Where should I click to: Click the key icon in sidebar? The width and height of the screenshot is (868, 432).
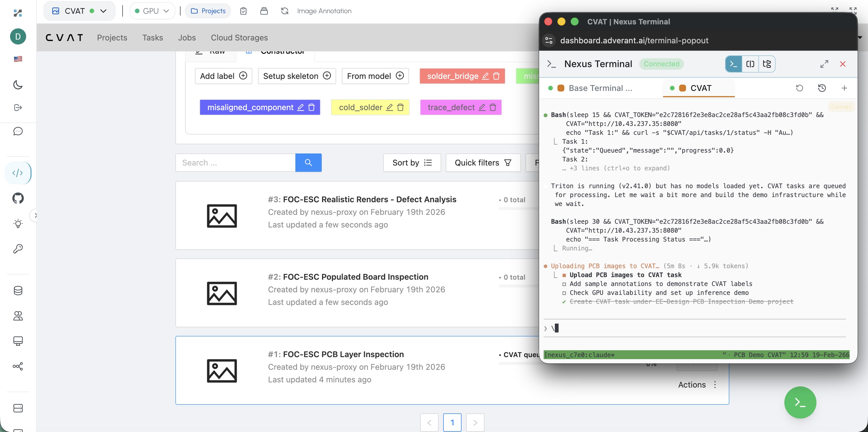point(18,248)
